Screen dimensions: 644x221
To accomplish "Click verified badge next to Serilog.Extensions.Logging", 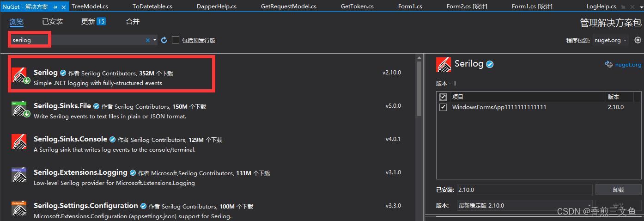I will point(133,173).
